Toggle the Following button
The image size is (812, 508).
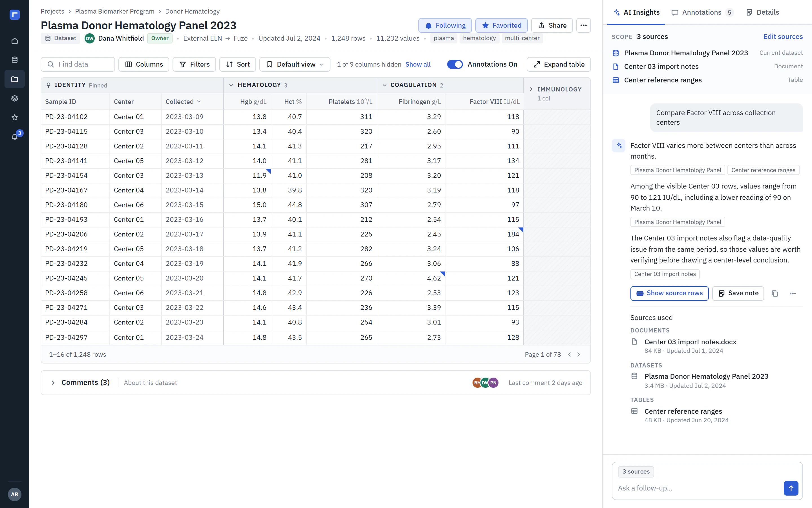click(445, 25)
